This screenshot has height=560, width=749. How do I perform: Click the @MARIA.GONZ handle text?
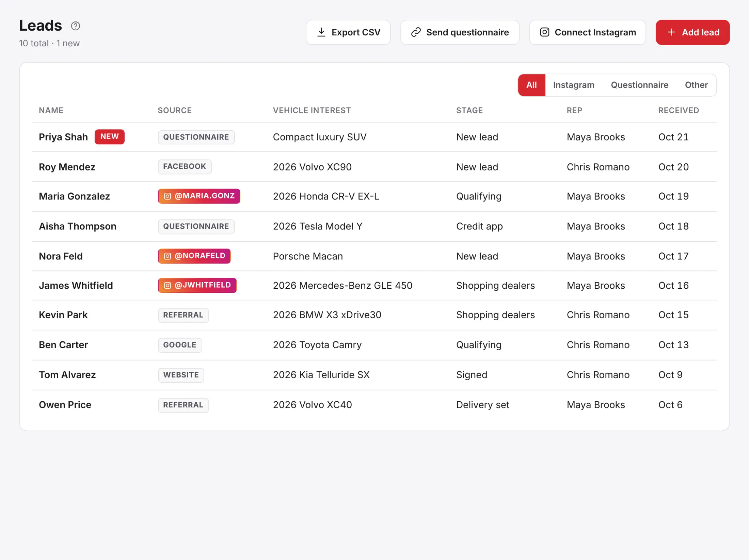[205, 196]
